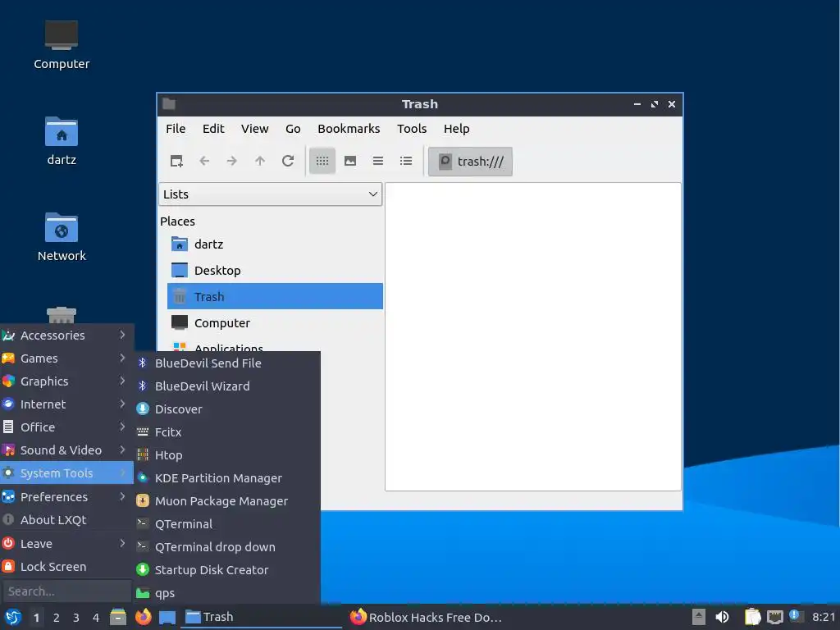The width and height of the screenshot is (840, 630).
Task: Switch to thumbnail view mode
Action: [349, 161]
